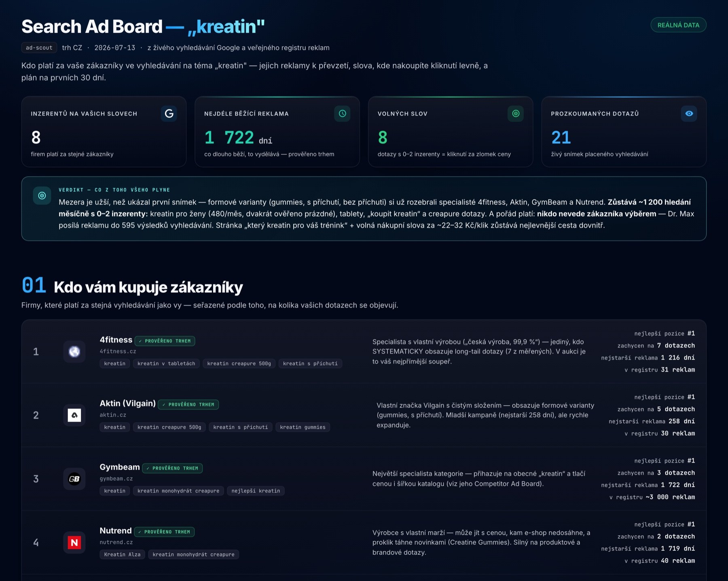Click 'nejlepší kreatin' keyword chip
728x581 pixels.
pos(256,491)
